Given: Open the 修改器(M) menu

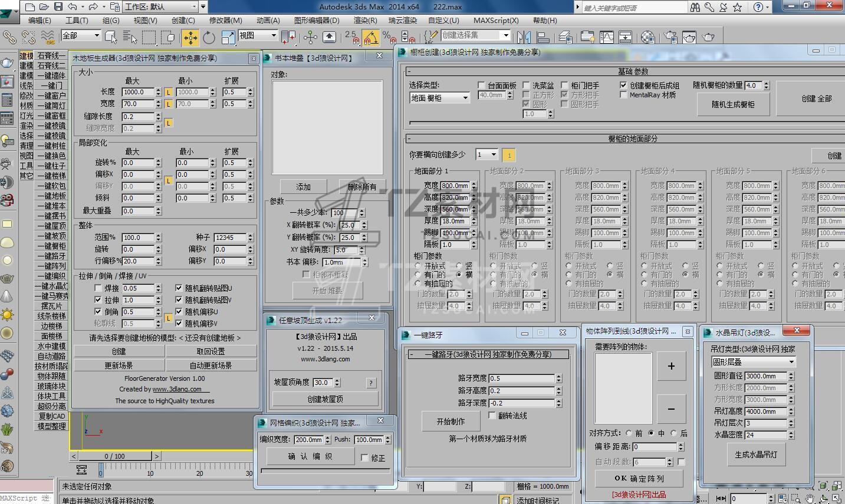Looking at the screenshot, I should pyautogui.click(x=225, y=20).
